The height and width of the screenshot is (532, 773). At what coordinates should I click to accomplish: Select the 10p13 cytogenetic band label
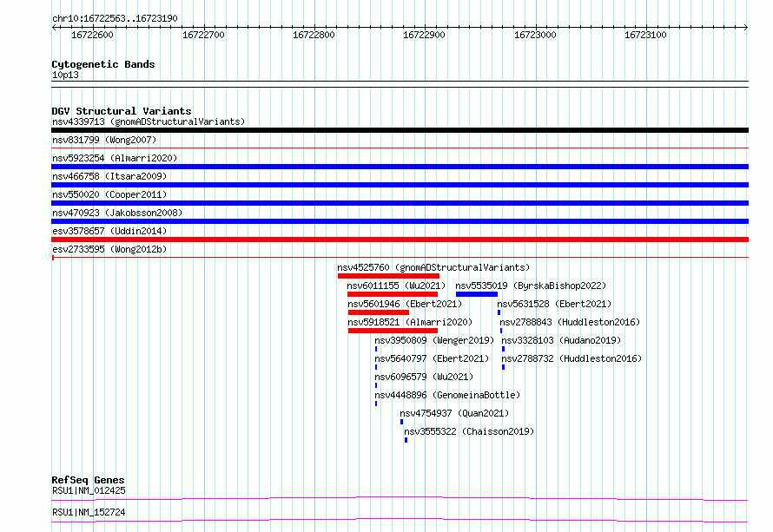tap(65, 75)
